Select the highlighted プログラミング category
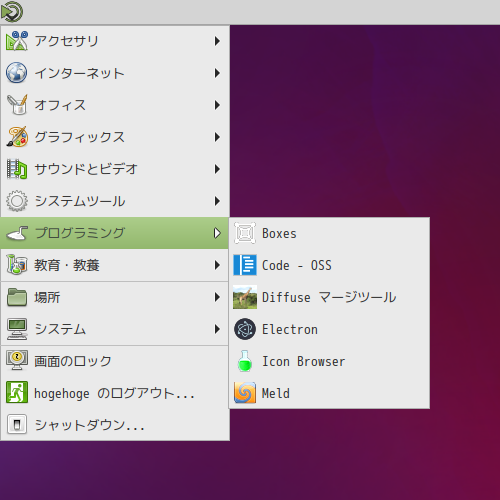This screenshot has height=500, width=500. (115, 233)
